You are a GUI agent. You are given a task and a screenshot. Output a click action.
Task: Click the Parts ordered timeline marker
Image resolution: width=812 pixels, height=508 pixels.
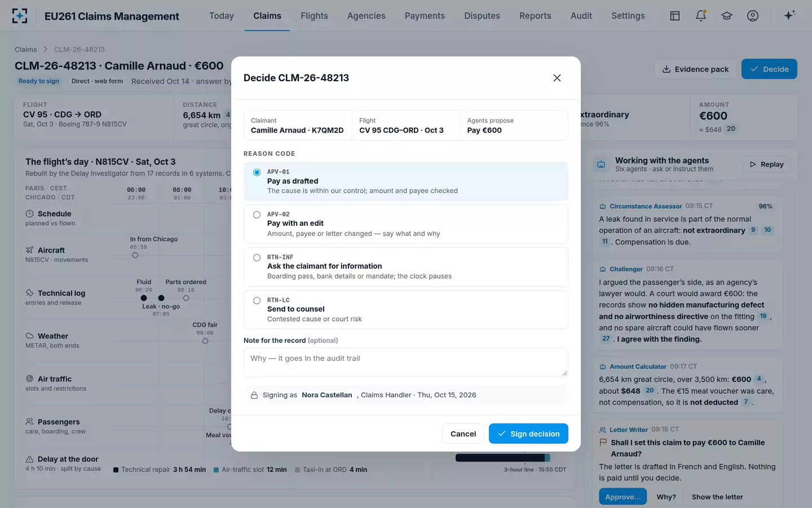[186, 298]
